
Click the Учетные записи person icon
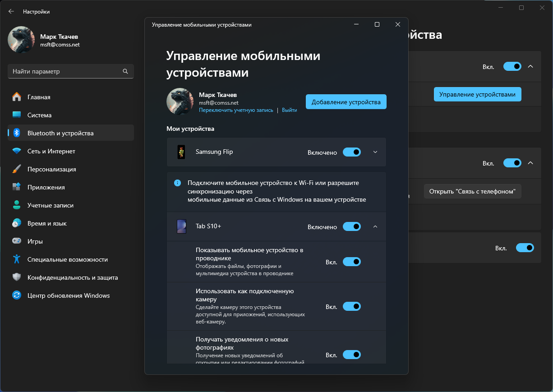(17, 205)
